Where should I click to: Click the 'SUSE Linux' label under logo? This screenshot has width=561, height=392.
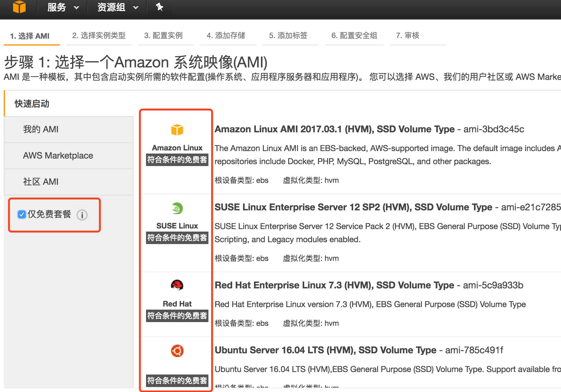tap(177, 226)
